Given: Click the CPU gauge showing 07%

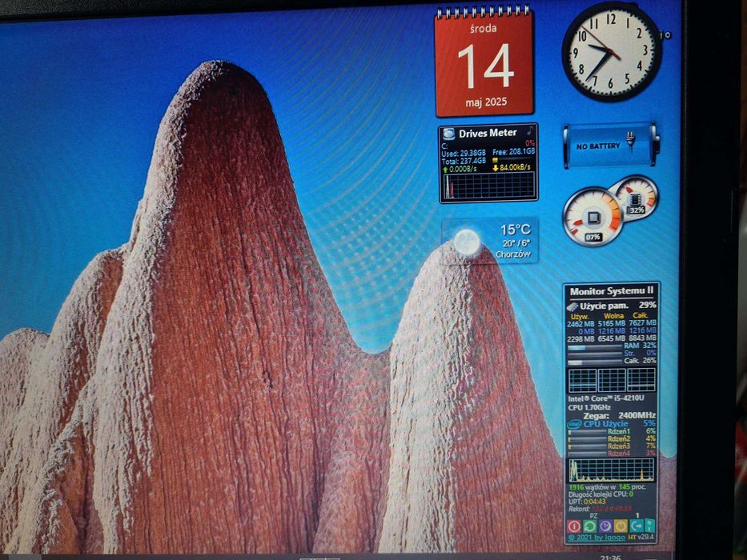Looking at the screenshot, I should coord(592,217).
